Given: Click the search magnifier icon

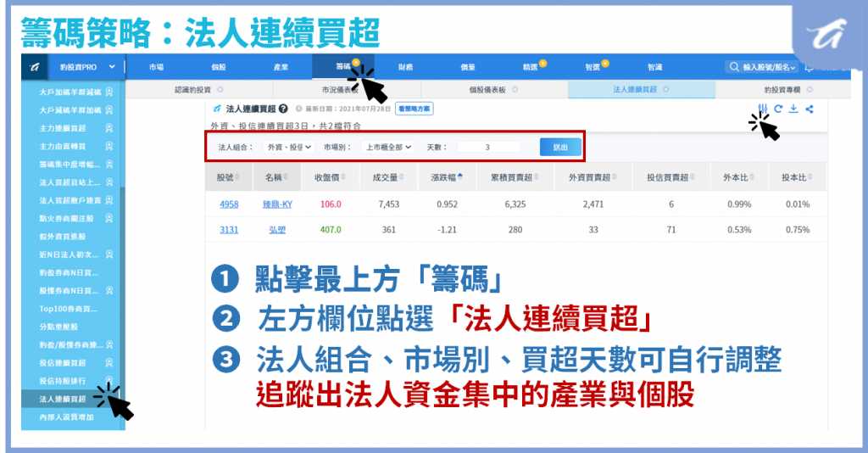Looking at the screenshot, I should click(734, 67).
